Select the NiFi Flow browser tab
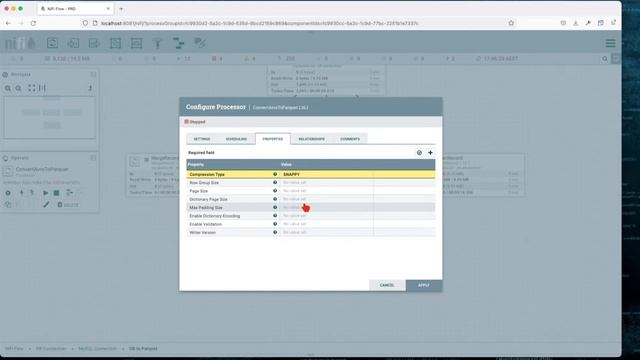This screenshot has height=360, width=640. (75, 9)
